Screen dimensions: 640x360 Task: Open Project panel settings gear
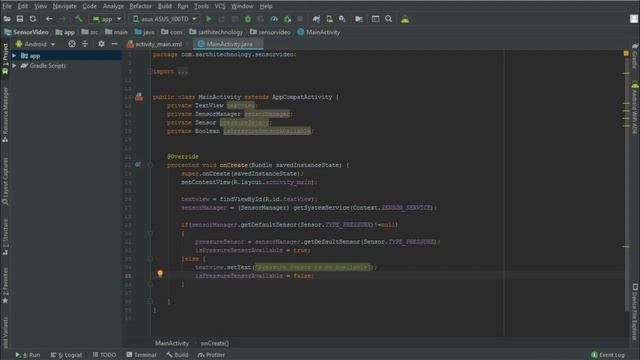point(101,44)
